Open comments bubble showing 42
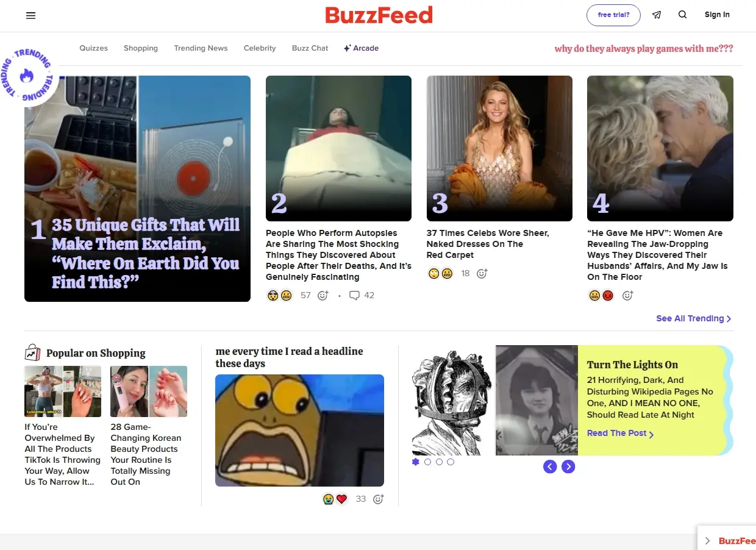Screen dimensions: 756x550 [354, 295]
